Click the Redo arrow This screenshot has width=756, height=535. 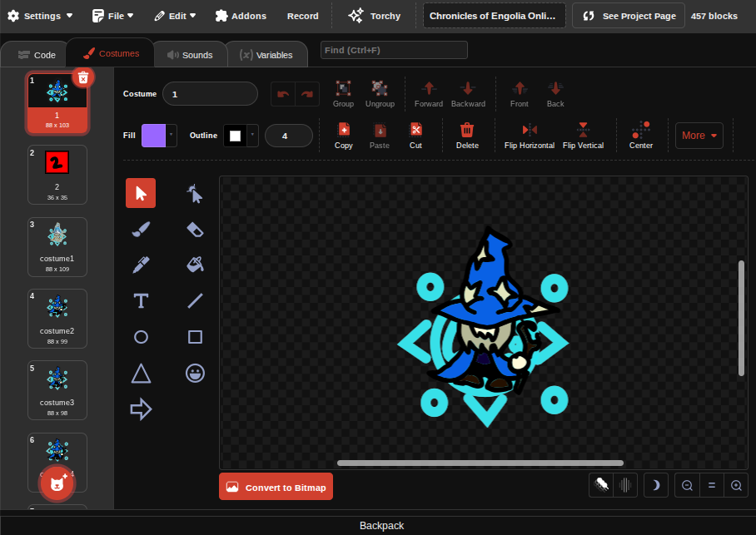pyautogui.click(x=307, y=94)
